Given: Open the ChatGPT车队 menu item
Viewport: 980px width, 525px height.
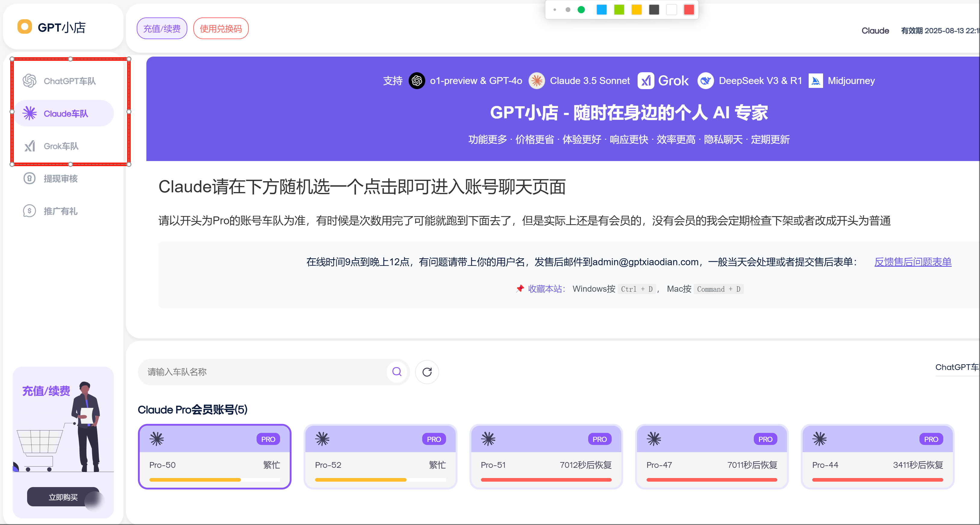Looking at the screenshot, I should 64,81.
